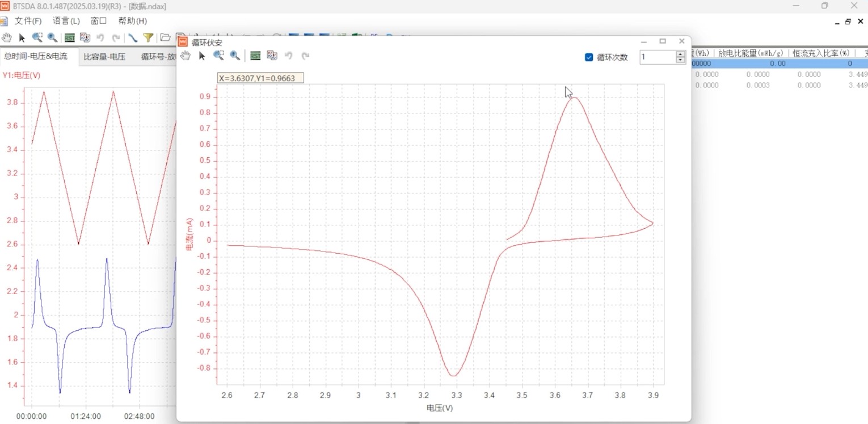This screenshot has width=868, height=424.
Task: Decrease cycle number with the down arrow
Action: [x=680, y=60]
